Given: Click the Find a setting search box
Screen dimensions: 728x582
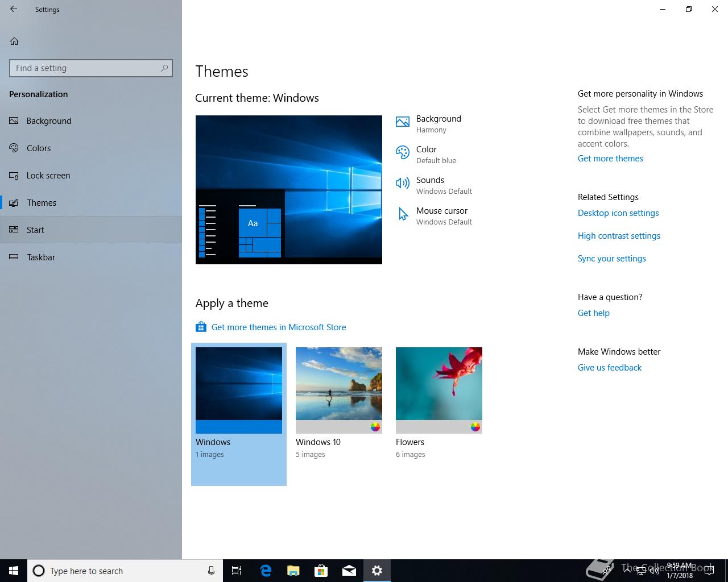Looking at the screenshot, I should tap(91, 68).
